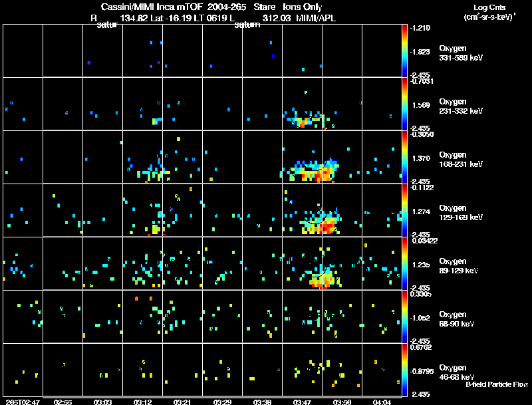This screenshot has height=405, width=532.
Task: Open the Oxygen 89-129 keV panel at 03:56
Action: [342, 263]
